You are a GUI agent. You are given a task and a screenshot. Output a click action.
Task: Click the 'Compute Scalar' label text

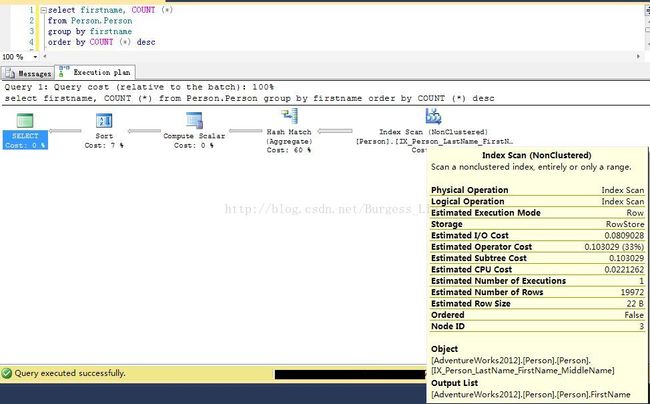click(x=194, y=136)
